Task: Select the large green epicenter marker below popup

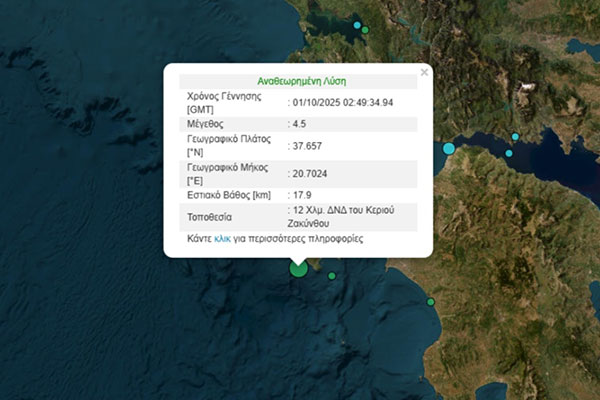Action: [x=298, y=267]
